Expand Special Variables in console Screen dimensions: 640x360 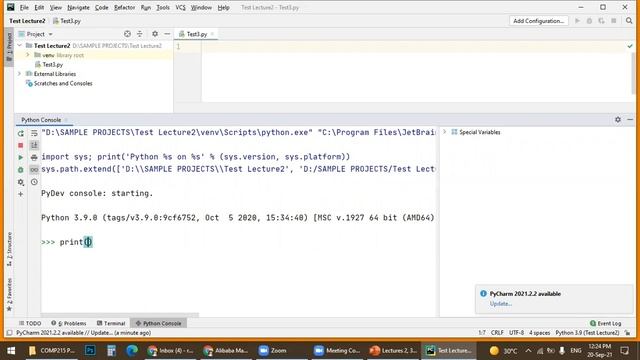point(445,132)
